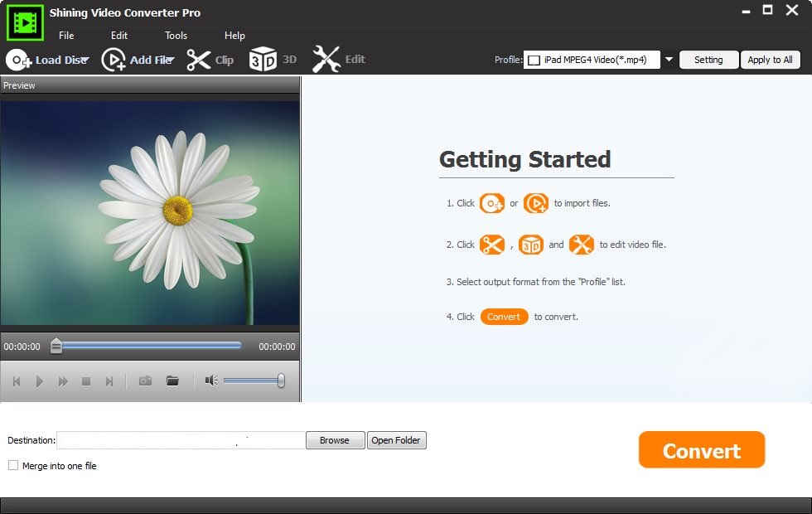Expand the Profile dropdown arrow
The image size is (812, 514).
tap(669, 60)
